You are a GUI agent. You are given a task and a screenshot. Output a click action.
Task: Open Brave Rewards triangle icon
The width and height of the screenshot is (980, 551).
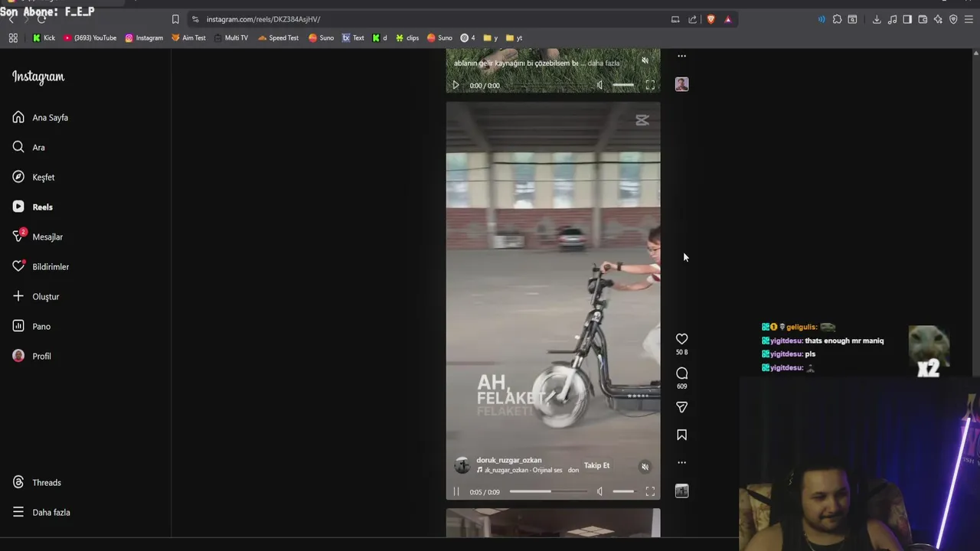coord(727,19)
